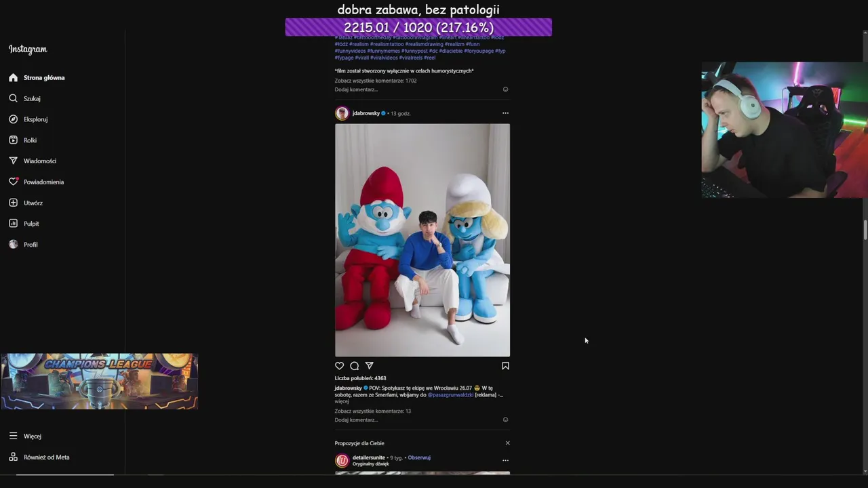Open the Smurfs photo post
This screenshot has height=488, width=868.
tap(422, 240)
